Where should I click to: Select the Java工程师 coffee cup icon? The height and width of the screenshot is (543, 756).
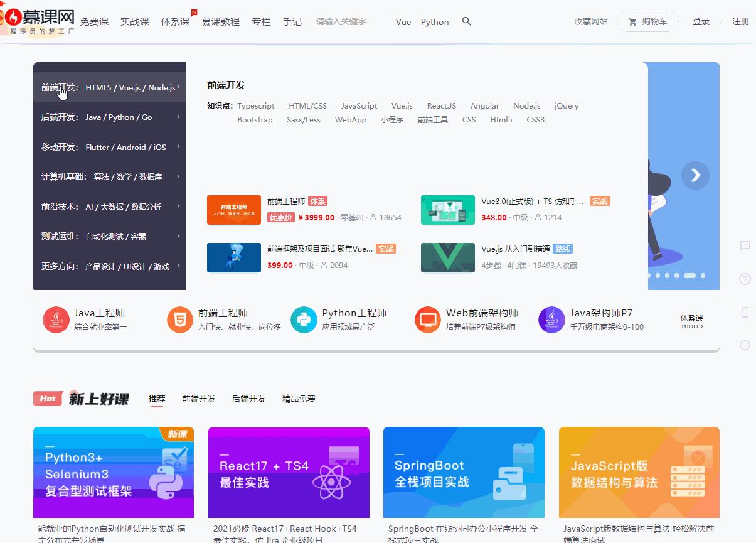point(56,320)
